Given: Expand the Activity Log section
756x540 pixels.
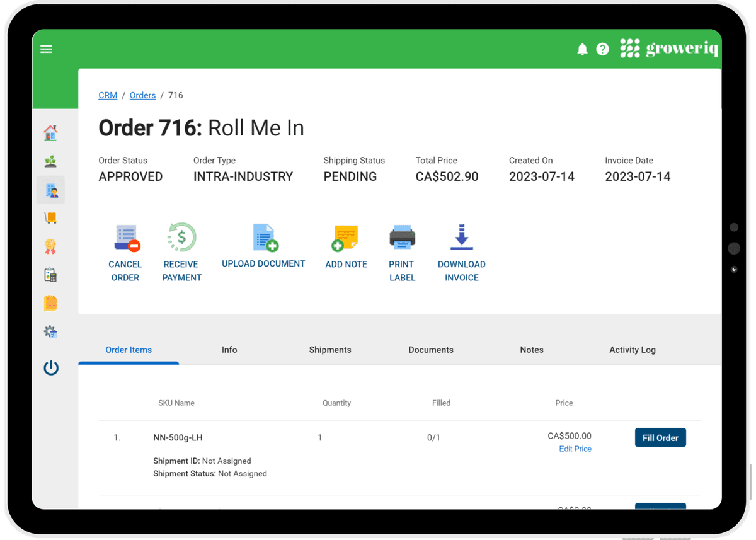Looking at the screenshot, I should 633,350.
